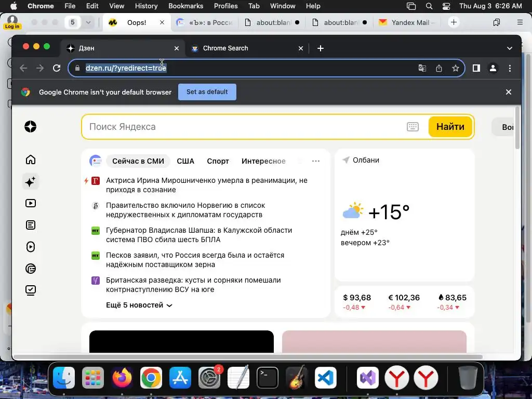The height and width of the screenshot is (399, 532).
Task: Dismiss the default browser notification bar
Action: pos(508,92)
